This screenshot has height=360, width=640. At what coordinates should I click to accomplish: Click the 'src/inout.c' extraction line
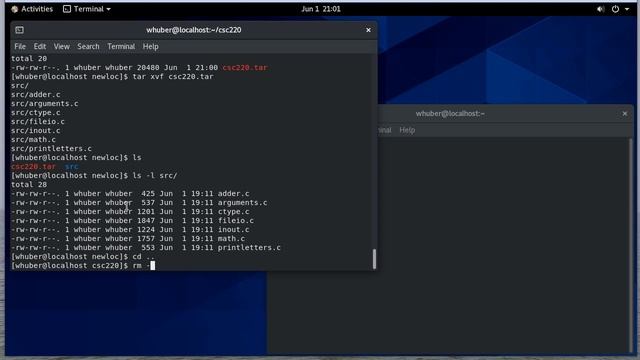[x=36, y=131]
